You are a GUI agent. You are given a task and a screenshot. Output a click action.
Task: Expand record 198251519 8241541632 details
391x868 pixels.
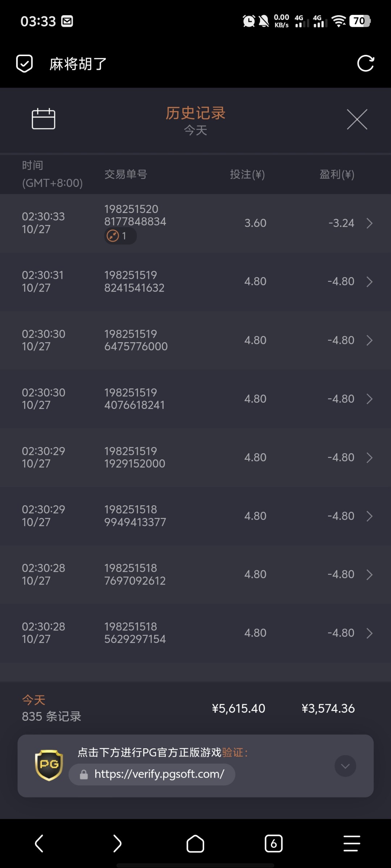(x=369, y=282)
